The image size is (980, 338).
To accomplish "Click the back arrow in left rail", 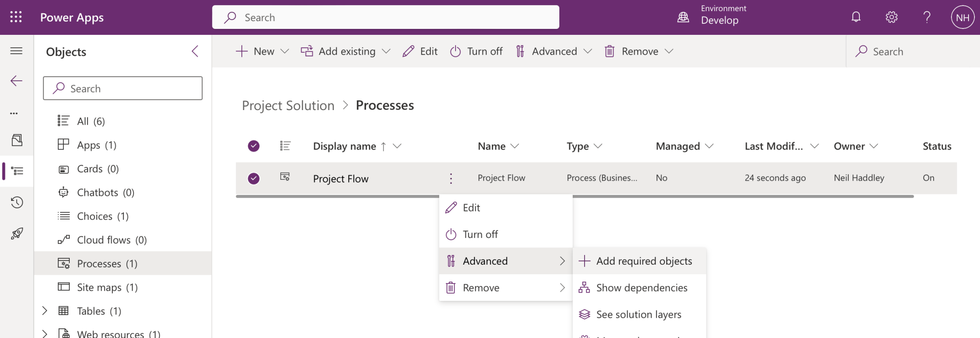I will (17, 81).
